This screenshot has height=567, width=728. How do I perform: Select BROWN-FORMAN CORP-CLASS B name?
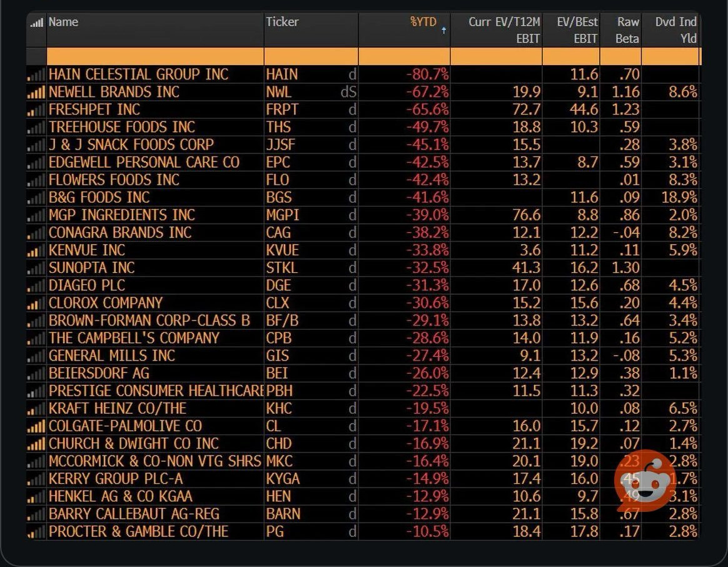[149, 320]
